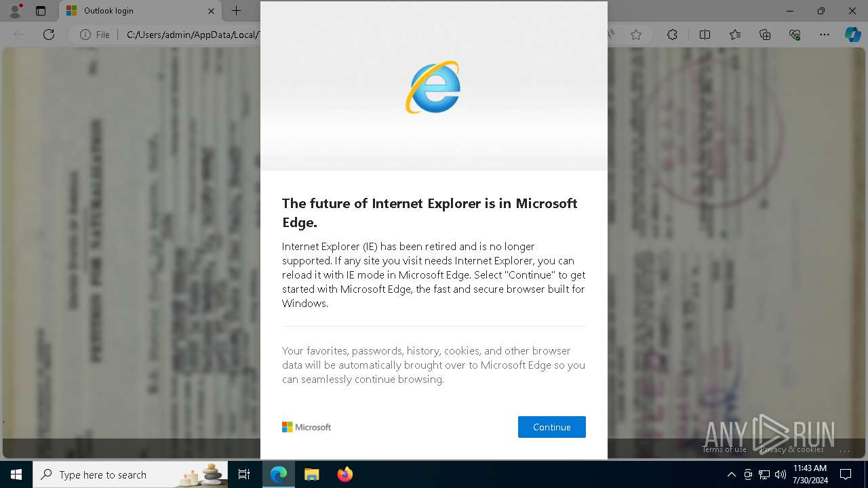This screenshot has height=488, width=868.
Task: Go back with the back arrow
Action: click(x=19, y=35)
